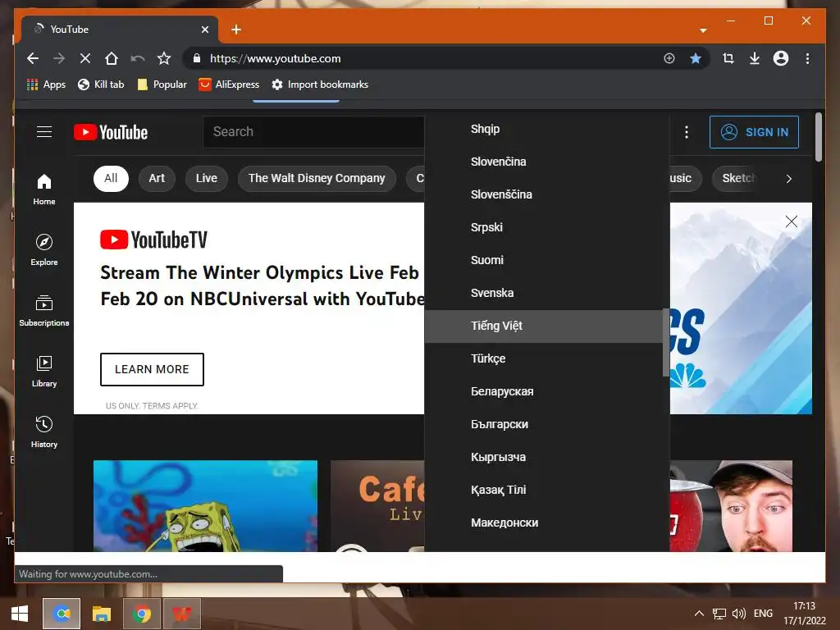This screenshot has width=840, height=630.
Task: Open Google Chrome from taskbar
Action: [141, 614]
